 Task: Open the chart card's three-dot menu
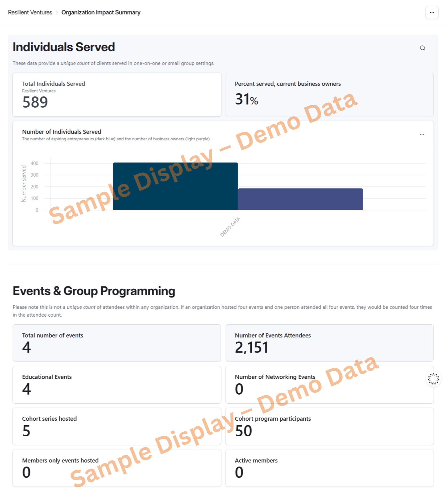pyautogui.click(x=422, y=135)
